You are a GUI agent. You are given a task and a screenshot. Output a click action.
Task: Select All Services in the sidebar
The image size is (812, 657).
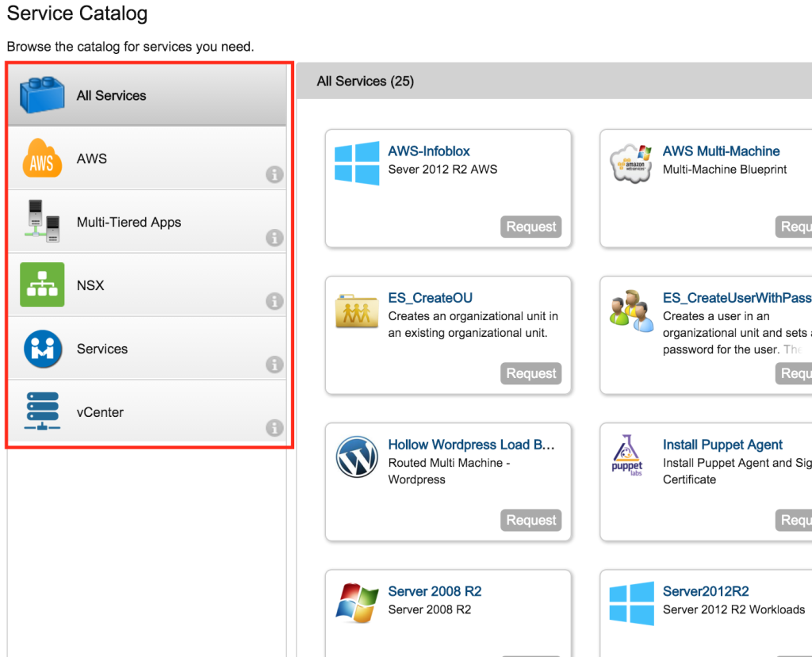(x=111, y=96)
